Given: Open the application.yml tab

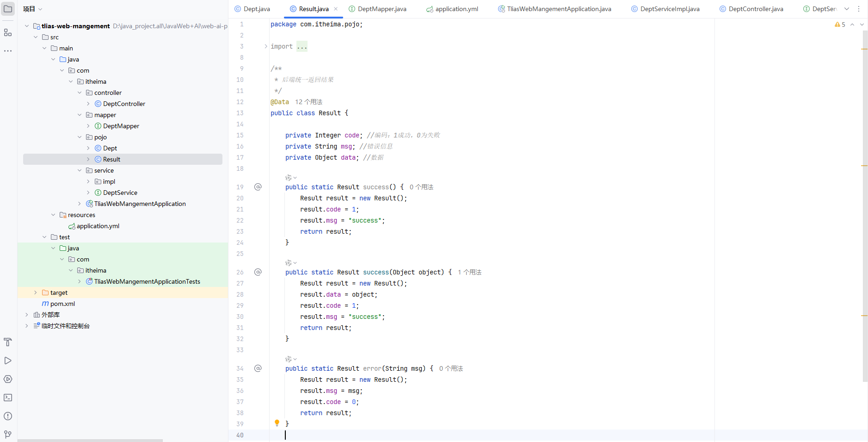Looking at the screenshot, I should click(456, 8).
